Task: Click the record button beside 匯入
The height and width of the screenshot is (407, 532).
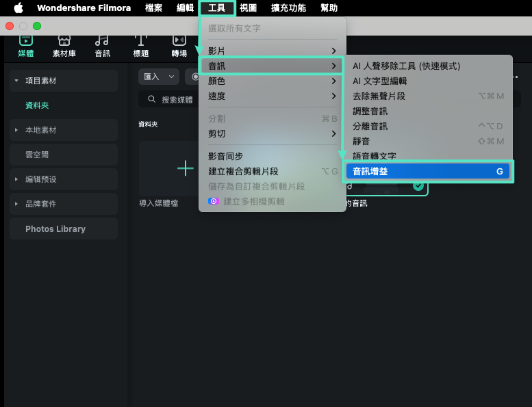Action: coord(194,77)
